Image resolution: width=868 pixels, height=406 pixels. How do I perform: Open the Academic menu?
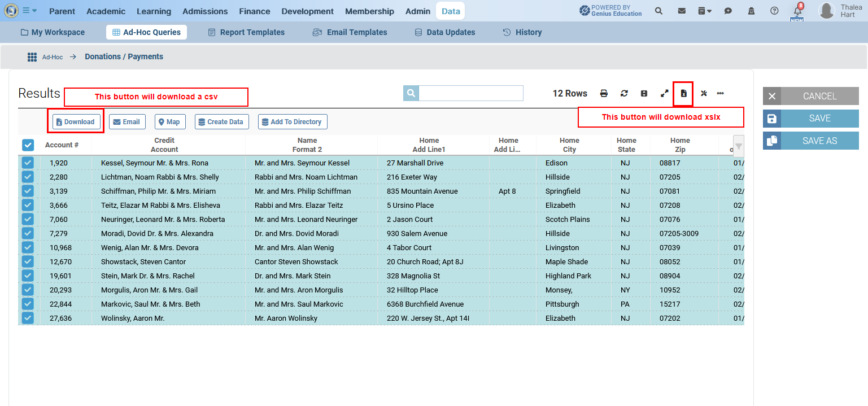(x=106, y=11)
